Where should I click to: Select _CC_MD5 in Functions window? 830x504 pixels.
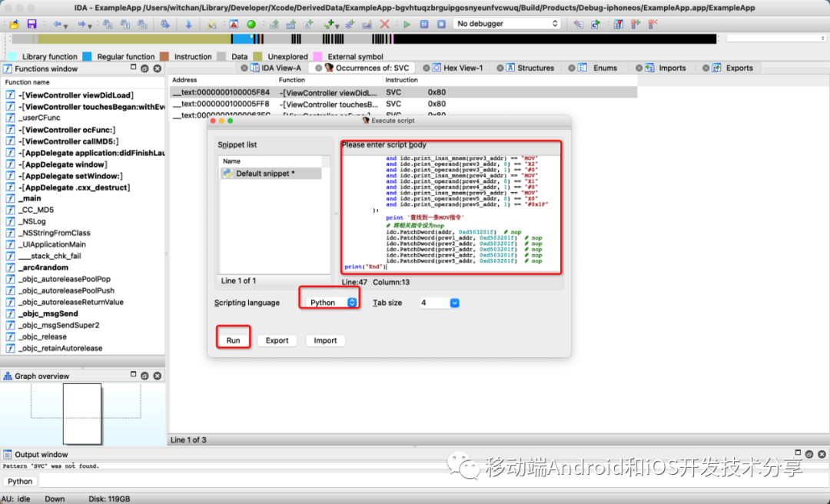click(x=82, y=210)
